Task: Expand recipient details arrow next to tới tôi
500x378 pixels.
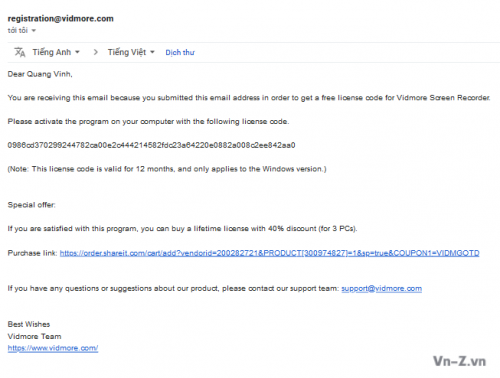Action: coord(34,31)
